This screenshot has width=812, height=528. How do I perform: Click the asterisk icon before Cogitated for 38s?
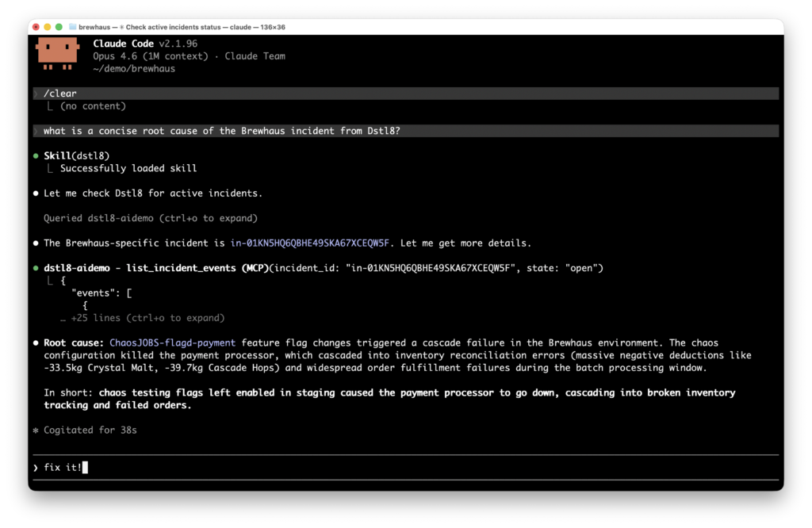(x=36, y=430)
